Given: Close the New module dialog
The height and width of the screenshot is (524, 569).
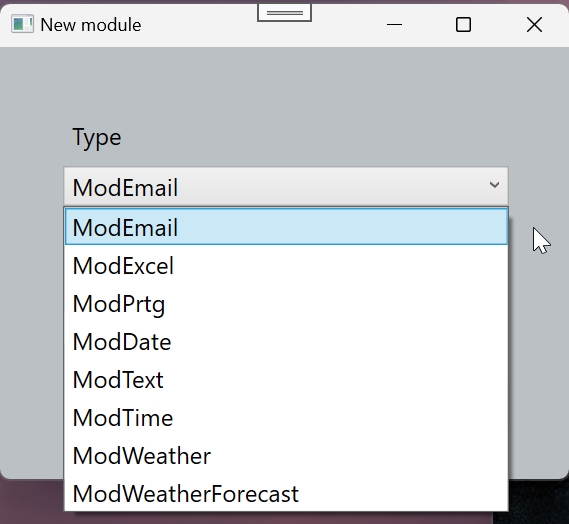Looking at the screenshot, I should coord(534,25).
